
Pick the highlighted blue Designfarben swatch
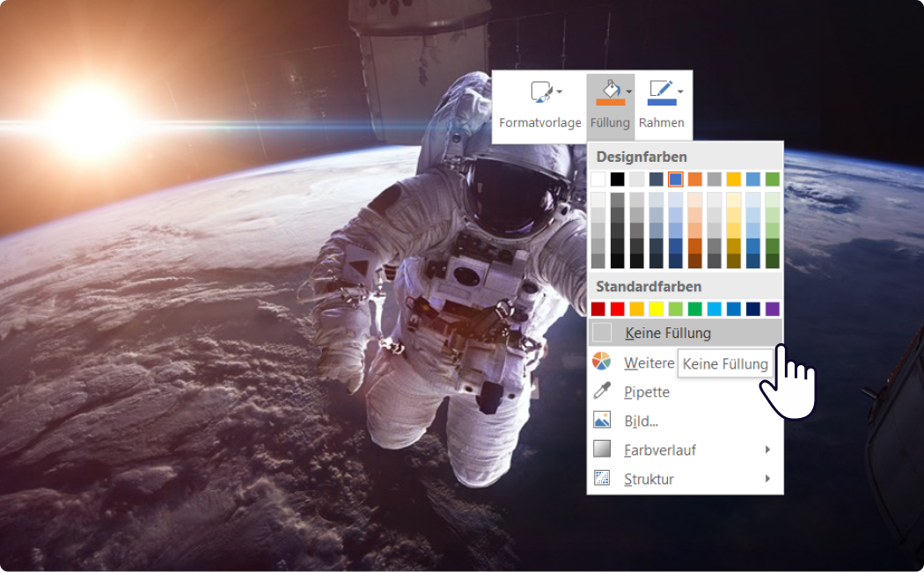pyautogui.click(x=675, y=180)
